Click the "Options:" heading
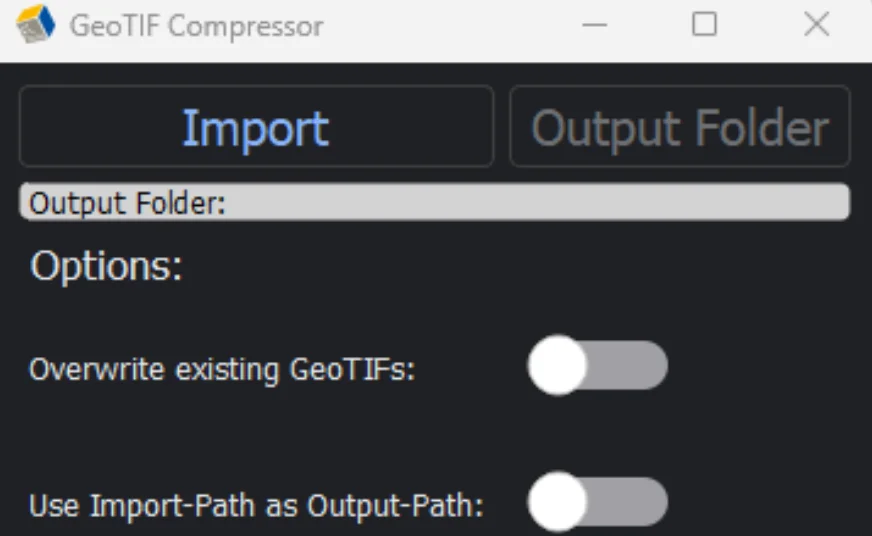Viewport: 872px width, 536px height. pos(107,267)
